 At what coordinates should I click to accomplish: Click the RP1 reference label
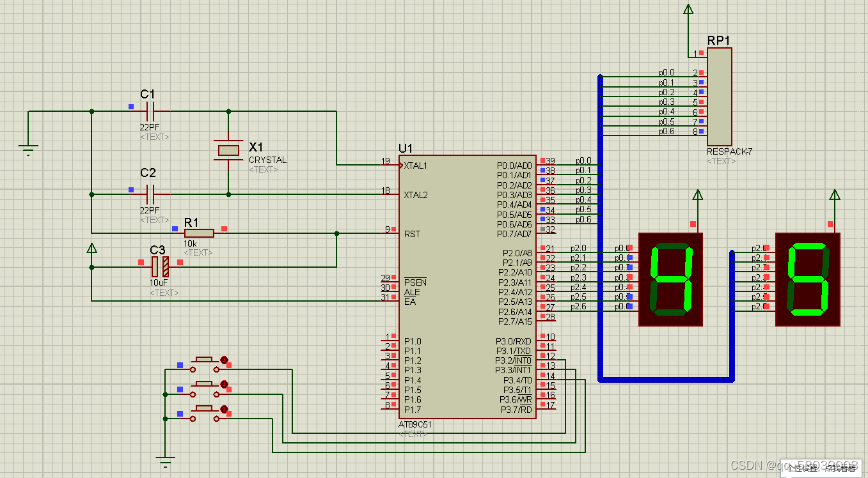pos(719,40)
